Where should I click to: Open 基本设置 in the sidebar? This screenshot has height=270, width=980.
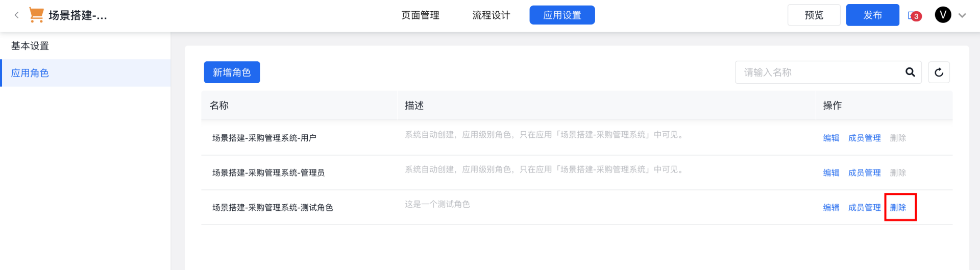[30, 46]
